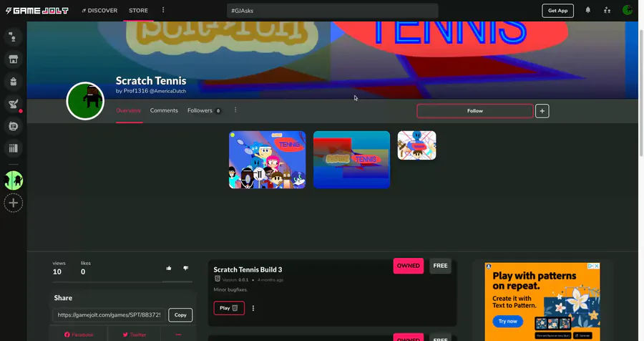This screenshot has height=341, width=644.
Task: Share the game on Twitter
Action: click(x=135, y=335)
